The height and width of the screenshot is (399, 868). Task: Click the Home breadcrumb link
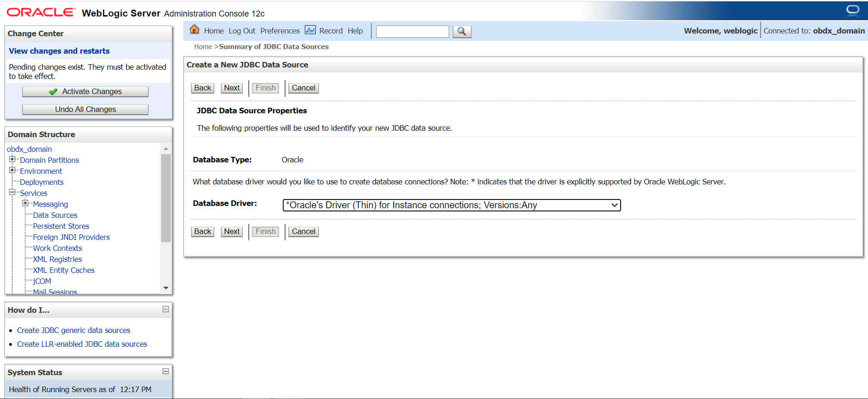(203, 47)
